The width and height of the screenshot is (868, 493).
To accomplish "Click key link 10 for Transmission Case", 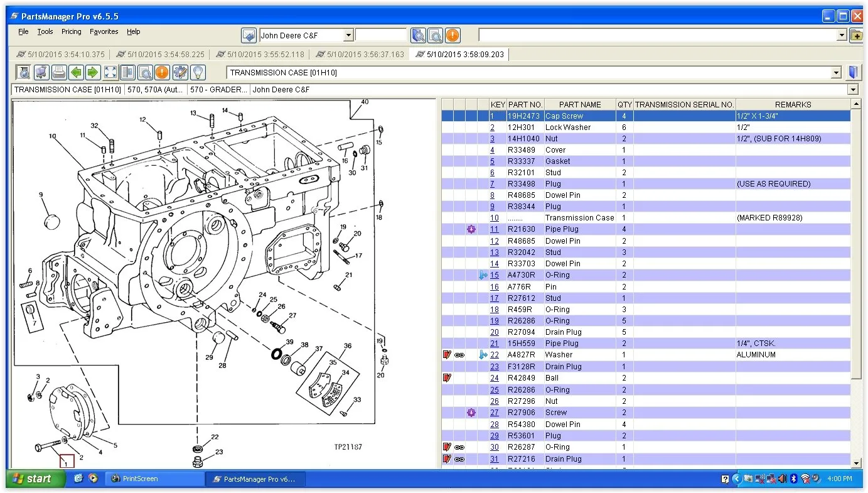I will coord(495,218).
